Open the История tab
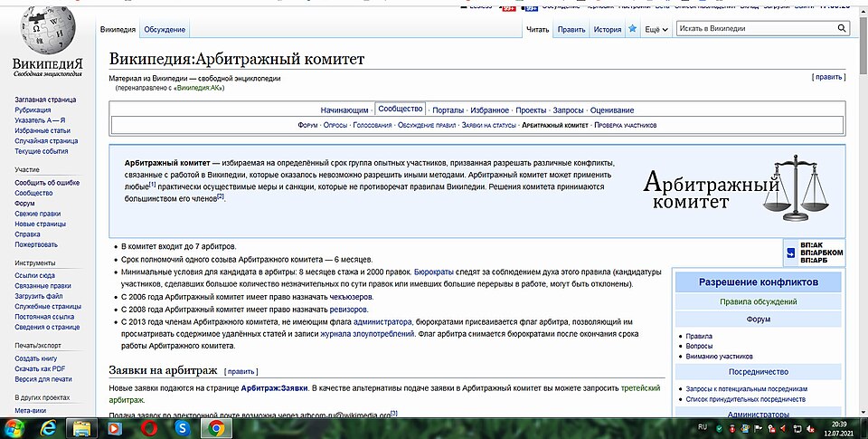 [608, 29]
